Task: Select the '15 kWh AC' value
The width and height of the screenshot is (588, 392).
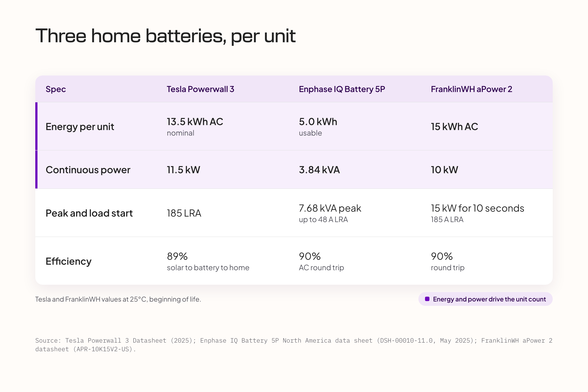Action: coord(454,127)
